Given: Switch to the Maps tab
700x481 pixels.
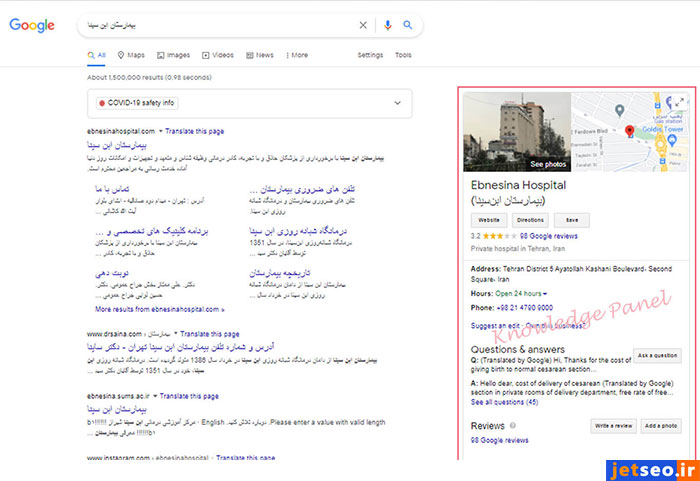Looking at the screenshot, I should click(x=131, y=55).
